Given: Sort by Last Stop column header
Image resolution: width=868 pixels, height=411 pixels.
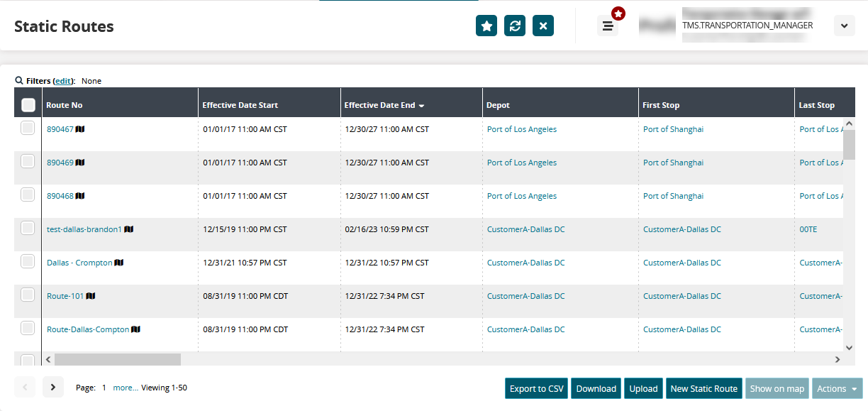Looking at the screenshot, I should [x=817, y=105].
